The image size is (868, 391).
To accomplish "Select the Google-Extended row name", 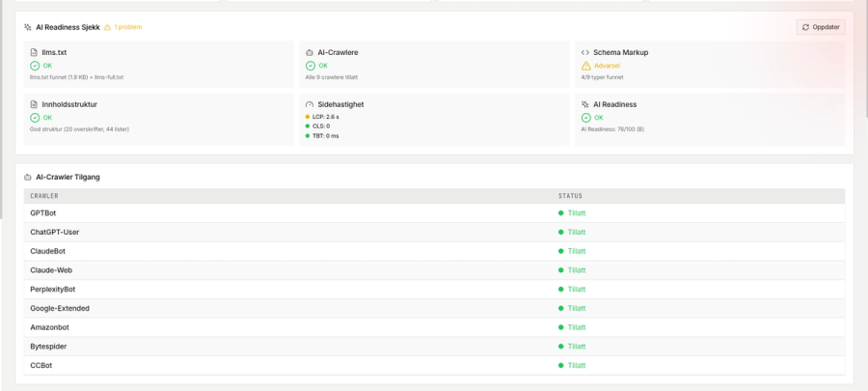I will [60, 309].
